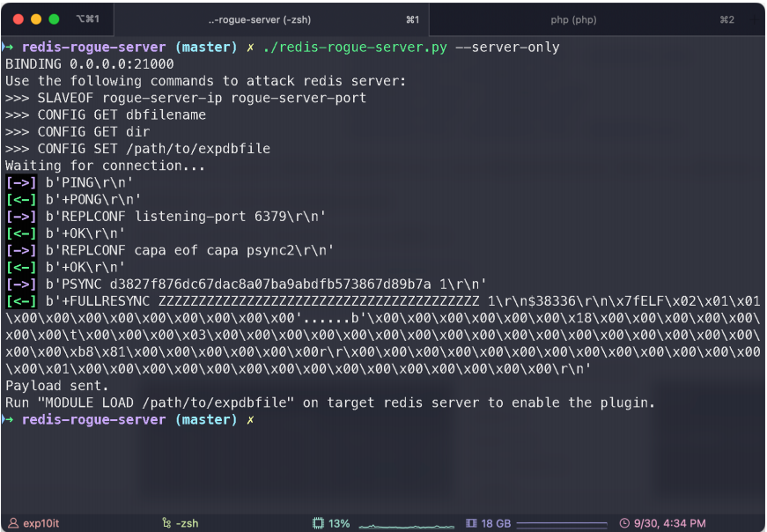This screenshot has height=532, width=767.
Task: Click the "REPLCONF listening-port 6379" line
Action: (x=186, y=217)
